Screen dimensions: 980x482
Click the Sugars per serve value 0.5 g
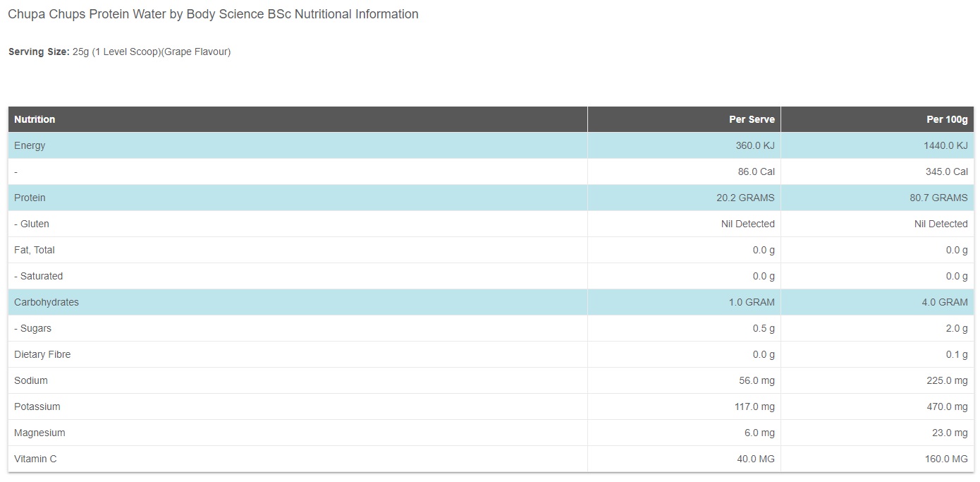click(764, 328)
